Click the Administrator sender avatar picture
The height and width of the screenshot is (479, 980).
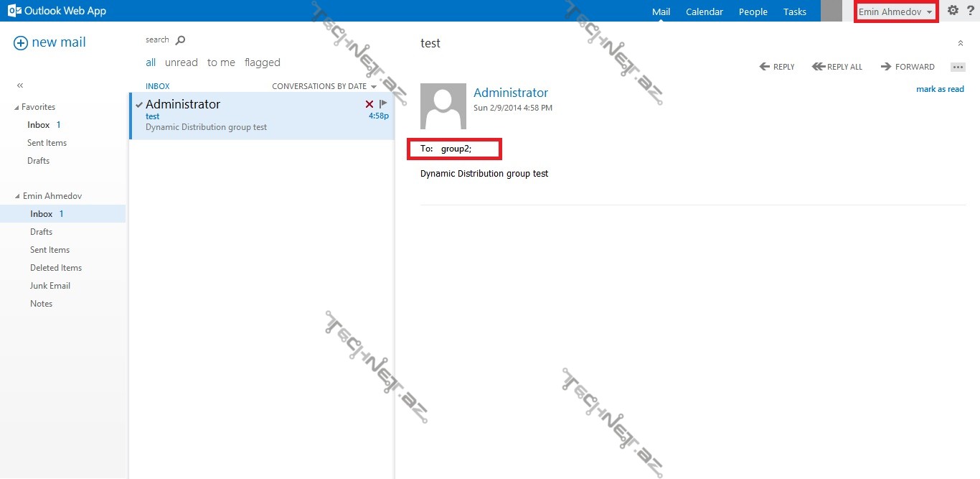tap(443, 106)
